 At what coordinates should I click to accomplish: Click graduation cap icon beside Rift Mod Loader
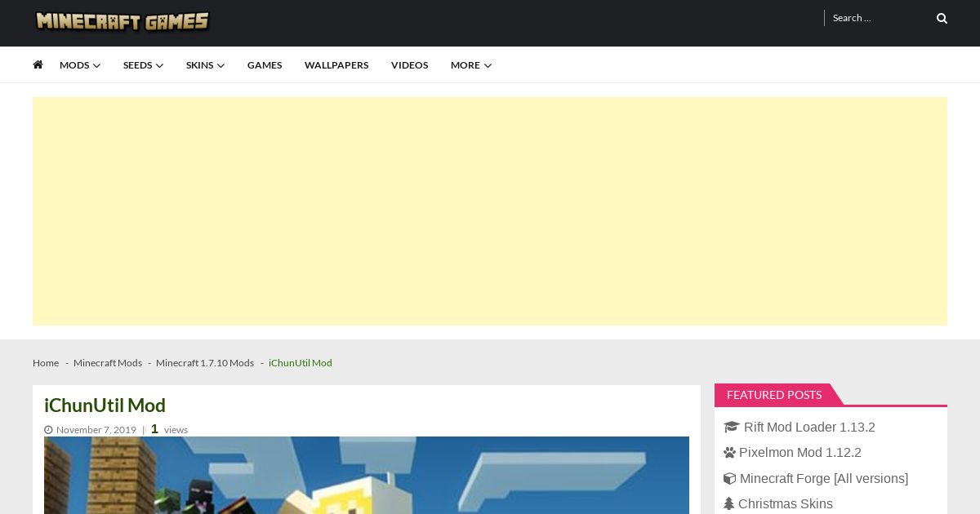tap(731, 428)
